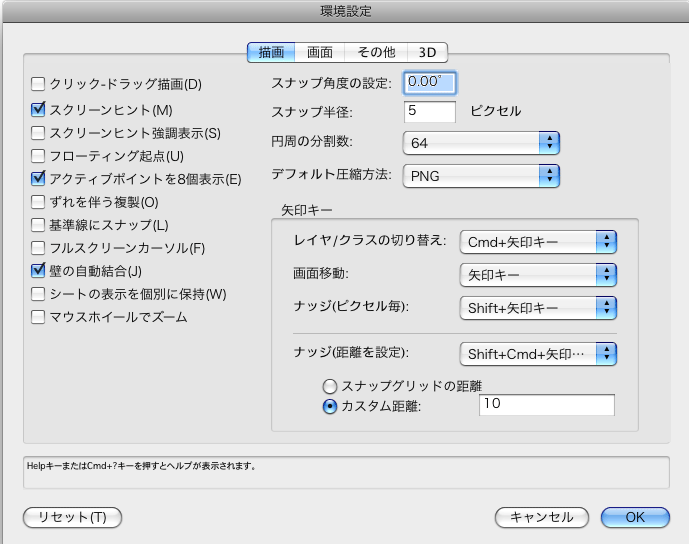The height and width of the screenshot is (544, 689).
Task: Enable マウスホイールでズーム checkbox
Action: (39, 318)
